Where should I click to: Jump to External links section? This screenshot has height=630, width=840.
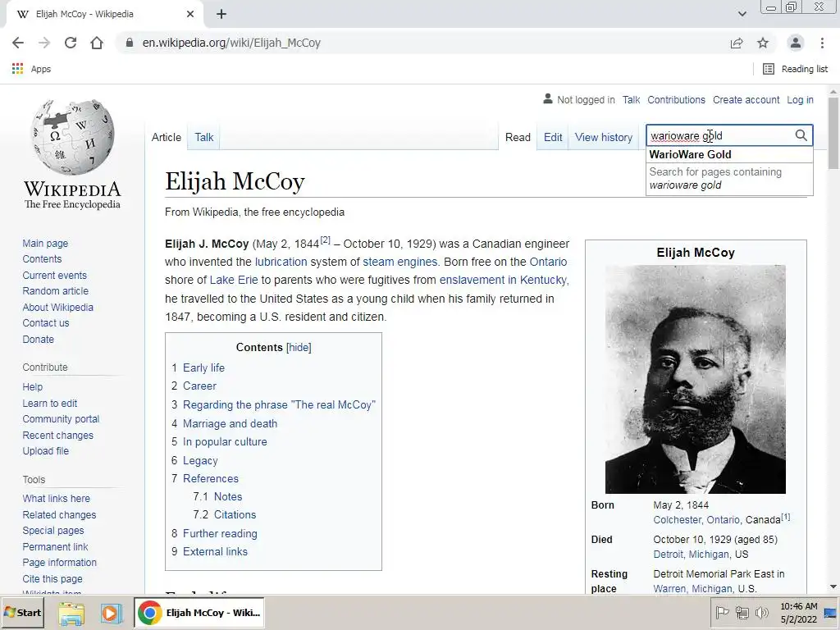point(215,551)
